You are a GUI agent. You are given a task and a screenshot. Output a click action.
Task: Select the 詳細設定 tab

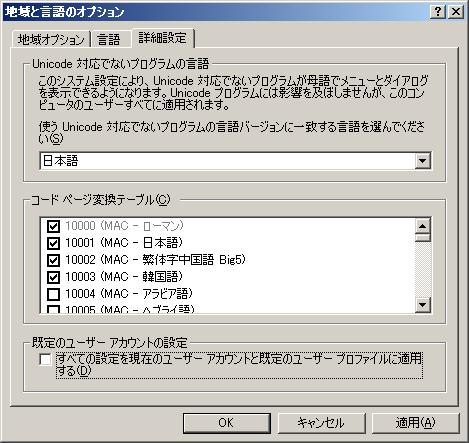(x=163, y=38)
